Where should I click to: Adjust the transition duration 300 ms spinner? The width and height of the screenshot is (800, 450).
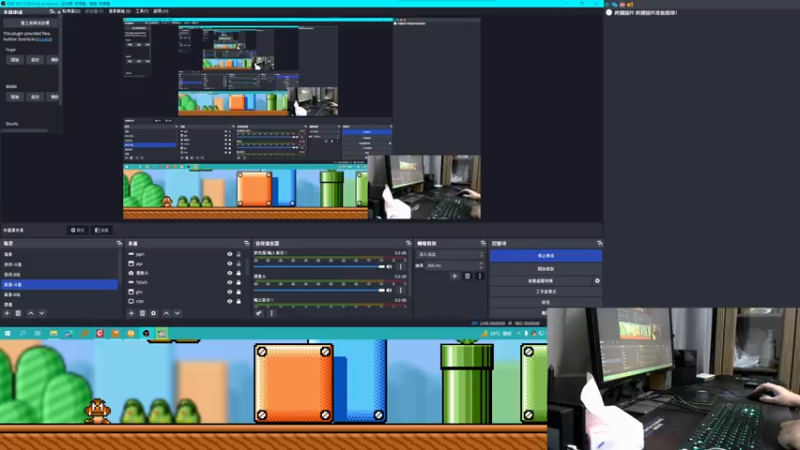[x=455, y=265]
